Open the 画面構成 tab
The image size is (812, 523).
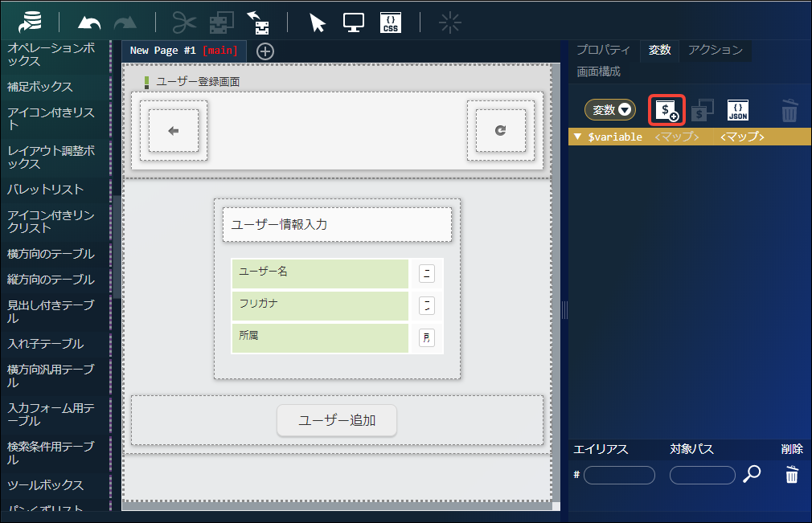tap(599, 72)
